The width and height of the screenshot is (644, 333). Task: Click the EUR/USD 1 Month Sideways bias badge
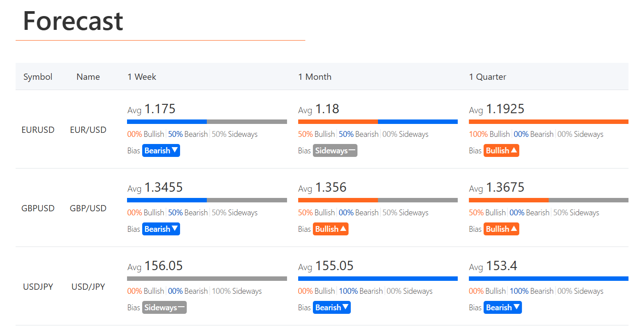pos(335,151)
